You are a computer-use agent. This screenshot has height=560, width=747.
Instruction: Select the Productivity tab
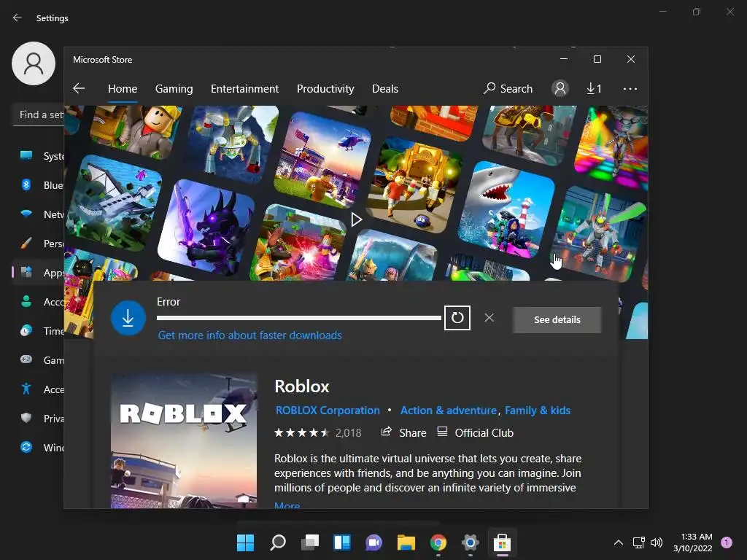(325, 88)
